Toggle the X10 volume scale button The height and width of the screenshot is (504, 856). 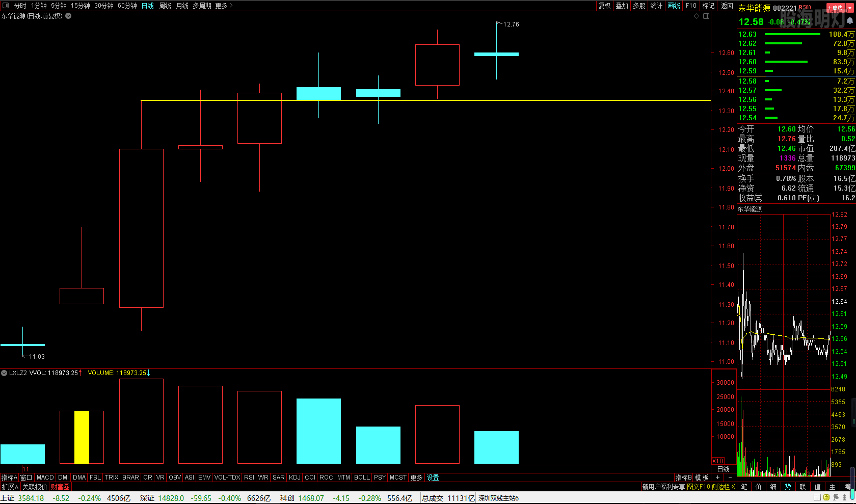click(x=717, y=461)
